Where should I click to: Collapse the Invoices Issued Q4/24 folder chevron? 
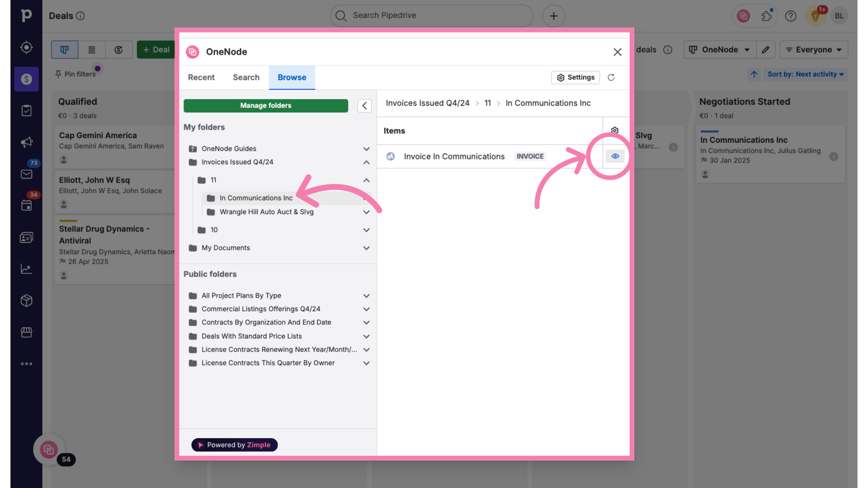(366, 162)
